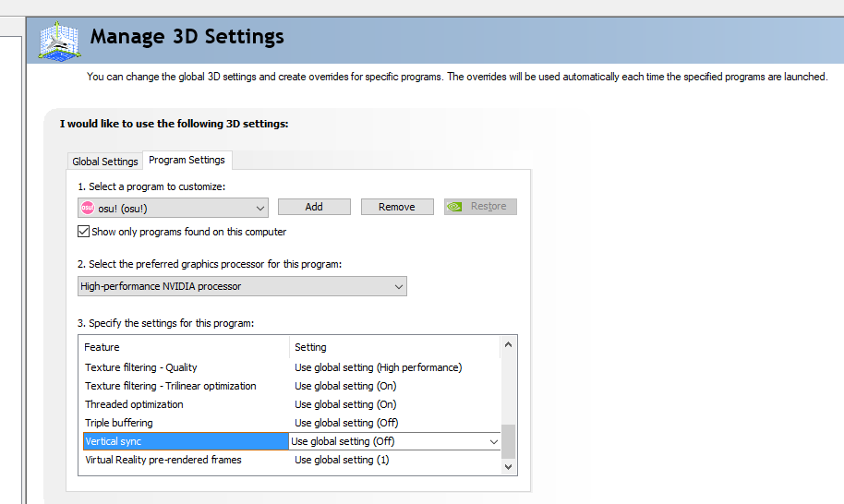The width and height of the screenshot is (844, 504).
Task: Expand the preferred graphics processor dropdown
Action: tap(398, 286)
